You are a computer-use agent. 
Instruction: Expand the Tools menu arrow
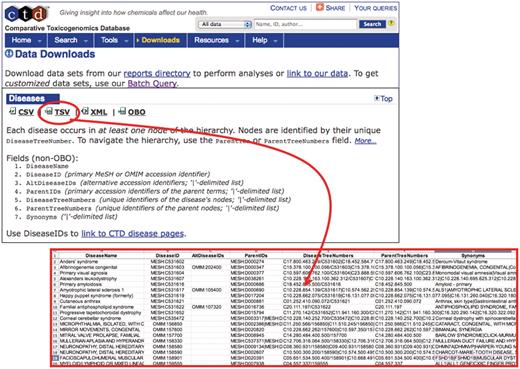126,41
